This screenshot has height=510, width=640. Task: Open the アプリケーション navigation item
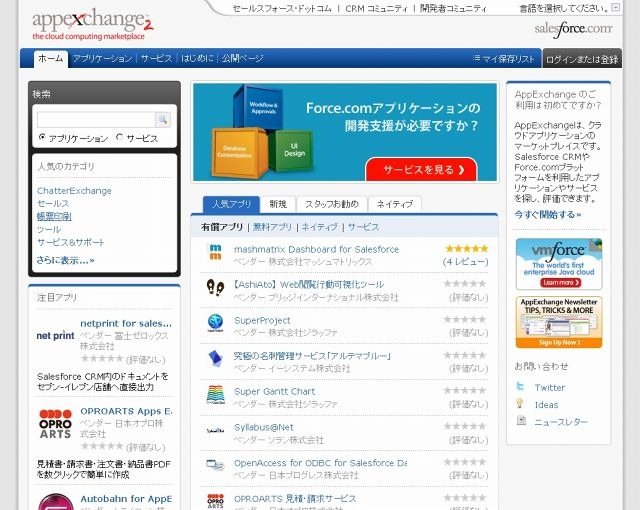(103, 58)
